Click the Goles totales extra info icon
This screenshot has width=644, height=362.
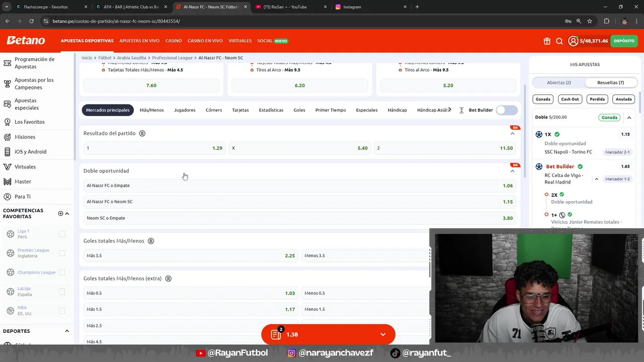coord(169,279)
